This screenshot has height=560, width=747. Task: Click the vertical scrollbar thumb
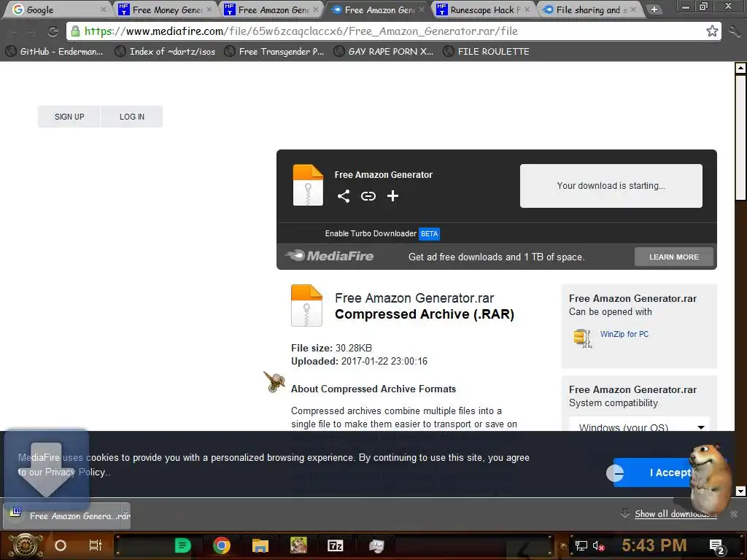click(x=740, y=137)
